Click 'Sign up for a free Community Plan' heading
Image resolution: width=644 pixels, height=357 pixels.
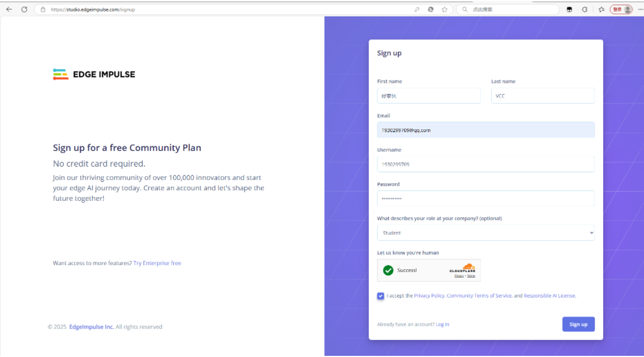[127, 148]
